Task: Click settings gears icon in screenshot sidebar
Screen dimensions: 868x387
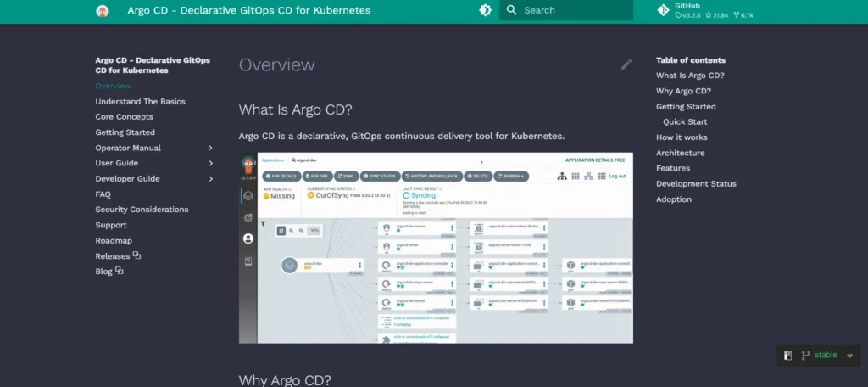Action: coord(248,217)
